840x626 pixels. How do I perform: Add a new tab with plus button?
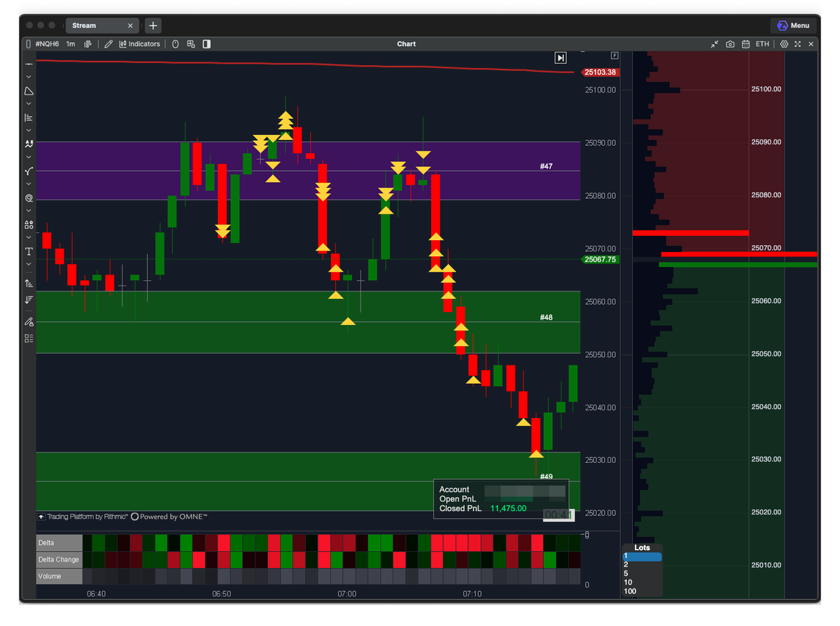pos(153,26)
